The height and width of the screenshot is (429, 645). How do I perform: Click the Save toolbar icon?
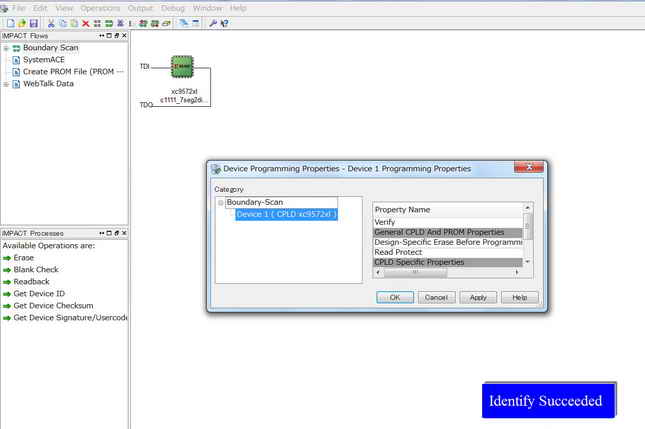34,23
